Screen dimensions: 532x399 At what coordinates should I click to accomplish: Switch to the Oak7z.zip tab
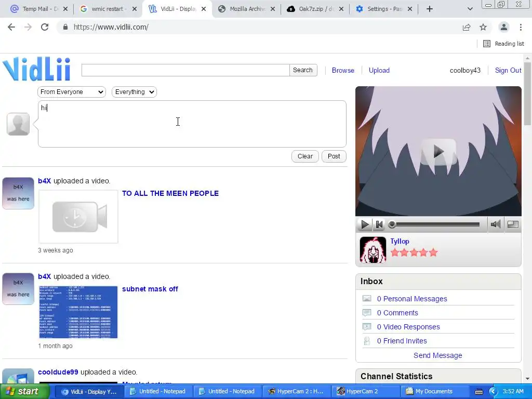coord(315,9)
